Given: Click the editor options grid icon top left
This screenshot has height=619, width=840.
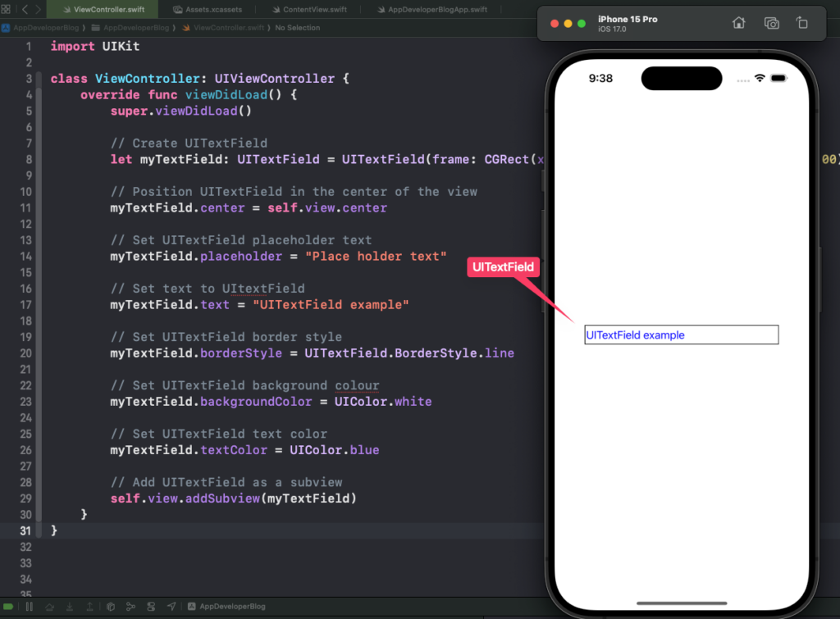Looking at the screenshot, I should [6, 7].
